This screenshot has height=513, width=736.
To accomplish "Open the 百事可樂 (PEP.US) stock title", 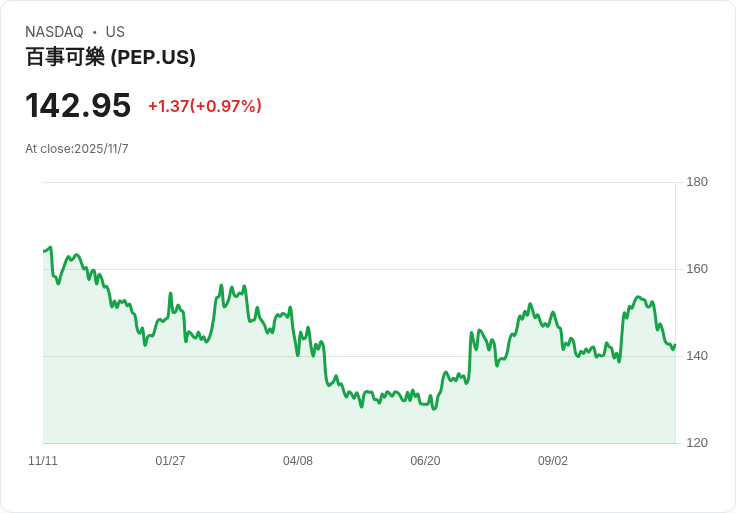I will (x=110, y=57).
